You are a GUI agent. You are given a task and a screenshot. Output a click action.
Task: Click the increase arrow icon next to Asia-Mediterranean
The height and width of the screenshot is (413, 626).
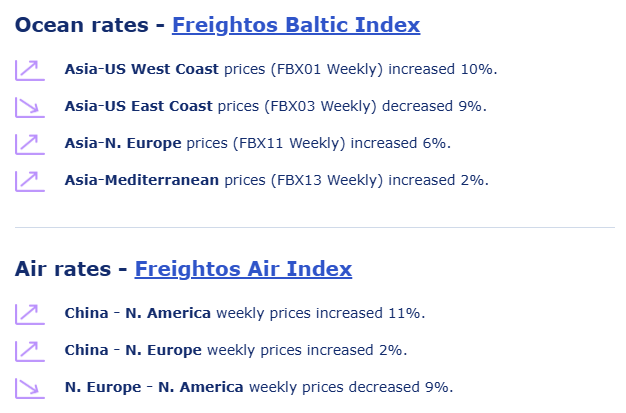click(x=27, y=180)
